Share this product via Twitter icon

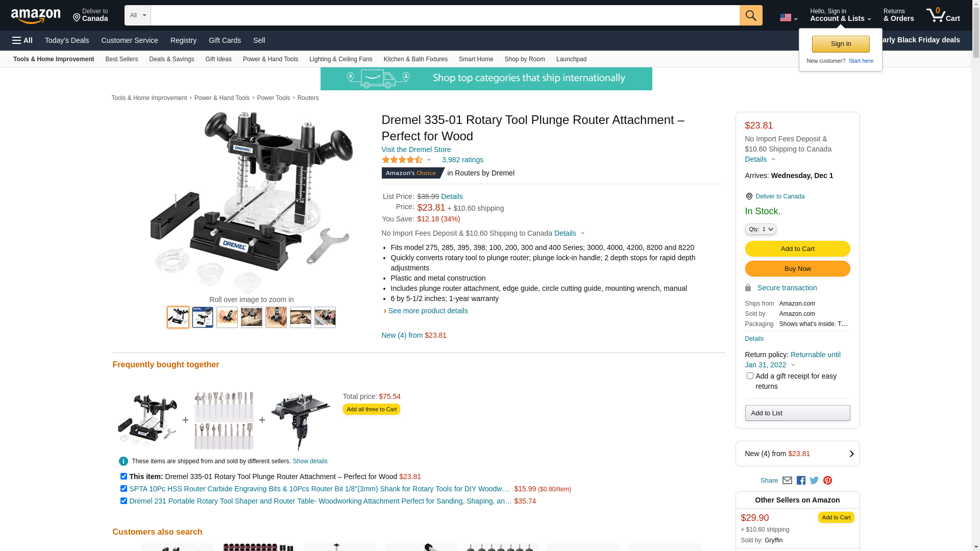pyautogui.click(x=814, y=481)
